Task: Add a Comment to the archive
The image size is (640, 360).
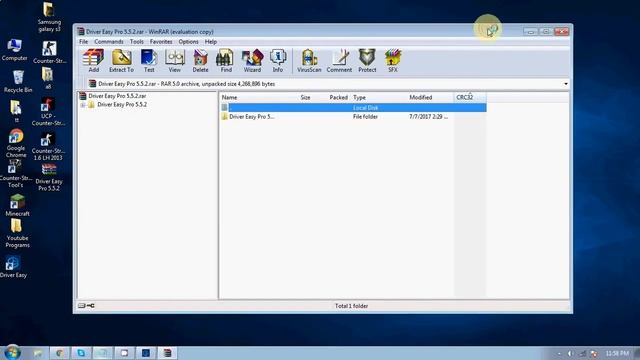Action: [339, 60]
